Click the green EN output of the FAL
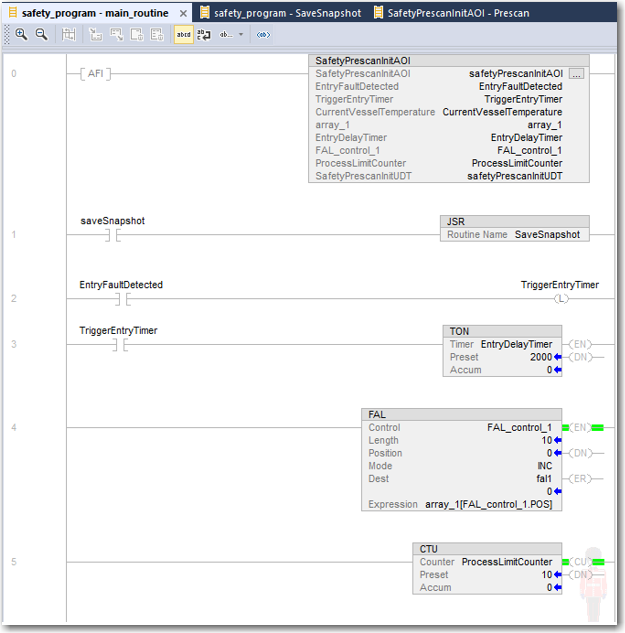Viewport: 625px width, 633px height. (580, 428)
